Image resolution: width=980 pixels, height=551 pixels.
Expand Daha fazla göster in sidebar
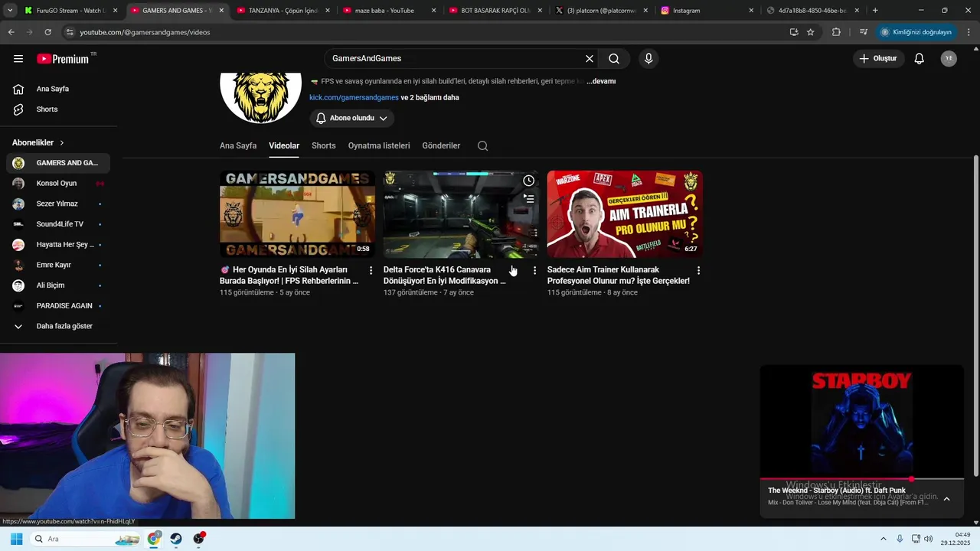(58, 326)
